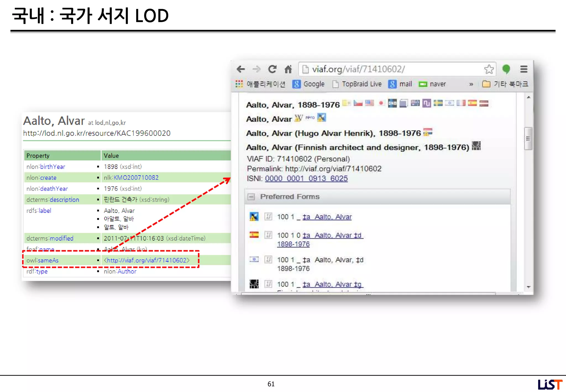566x392 pixels.
Task: Click the Wikipedia icon beside Aalto, Alvar
Action: click(298, 118)
